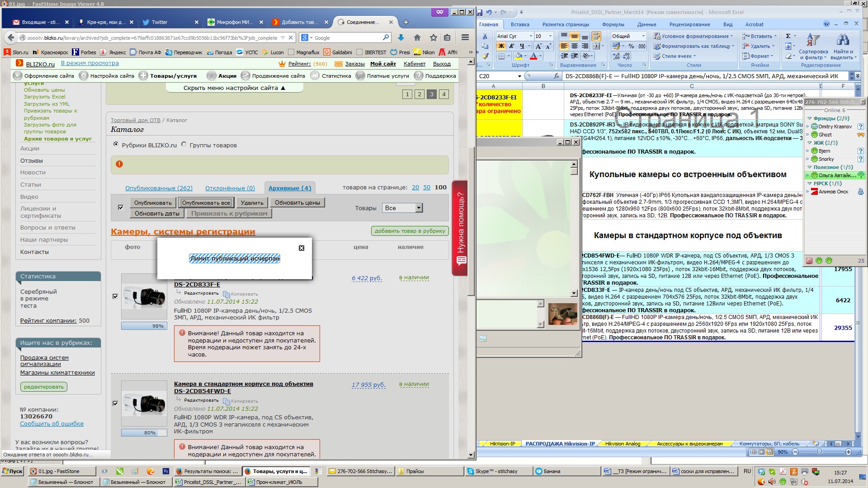The width and height of the screenshot is (868, 488).
Task: Click Удалить button in catalog
Action: (x=252, y=203)
